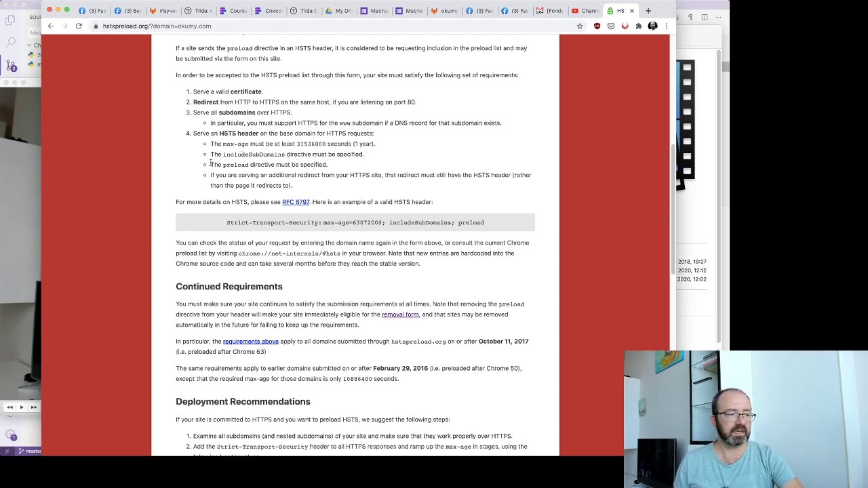The height and width of the screenshot is (488, 868).
Task: Open the removal form link
Action: pyautogui.click(x=400, y=314)
